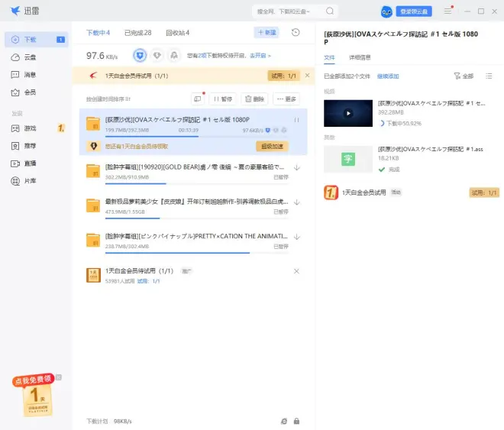Image resolution: width=504 pixels, height=430 pixels.
Task: Click the search magnifier icon
Action: pyautogui.click(x=330, y=11)
